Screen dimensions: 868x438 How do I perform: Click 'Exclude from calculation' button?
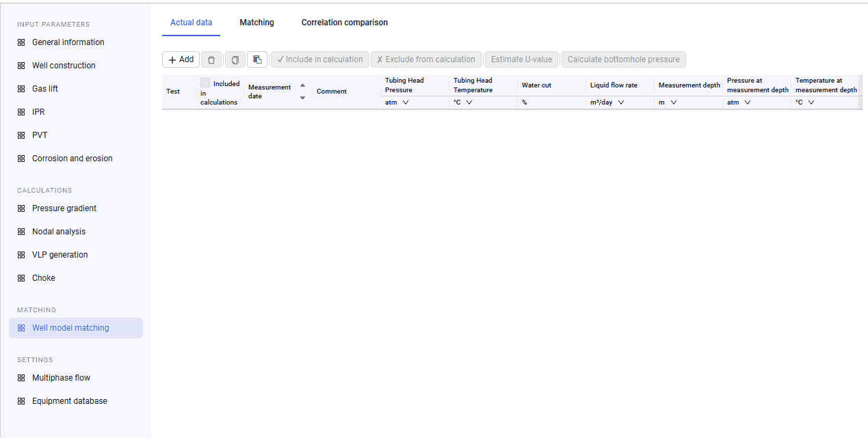coord(426,59)
